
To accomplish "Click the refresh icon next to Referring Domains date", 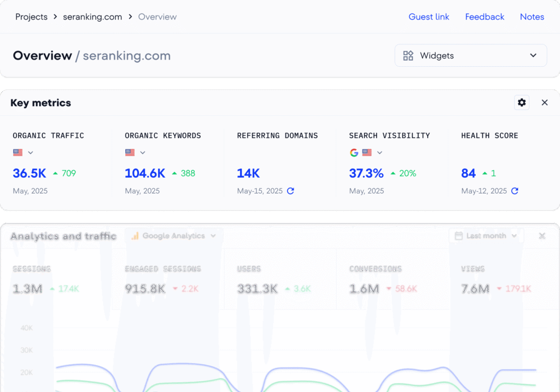I will [291, 191].
